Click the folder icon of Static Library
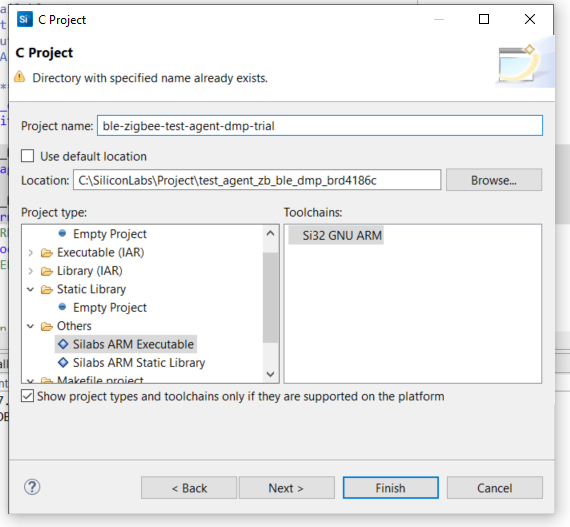Screen dimensions: 570x527 pyautogui.click(x=47, y=289)
